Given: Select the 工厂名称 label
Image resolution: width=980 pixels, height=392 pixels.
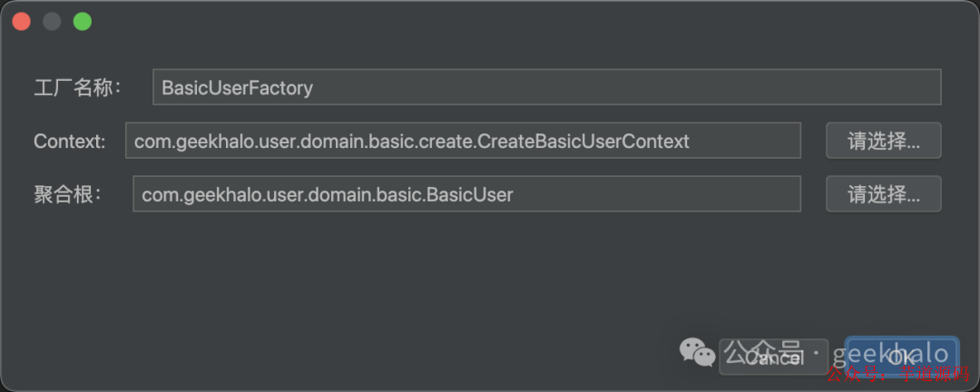Looking at the screenshot, I should (x=77, y=87).
